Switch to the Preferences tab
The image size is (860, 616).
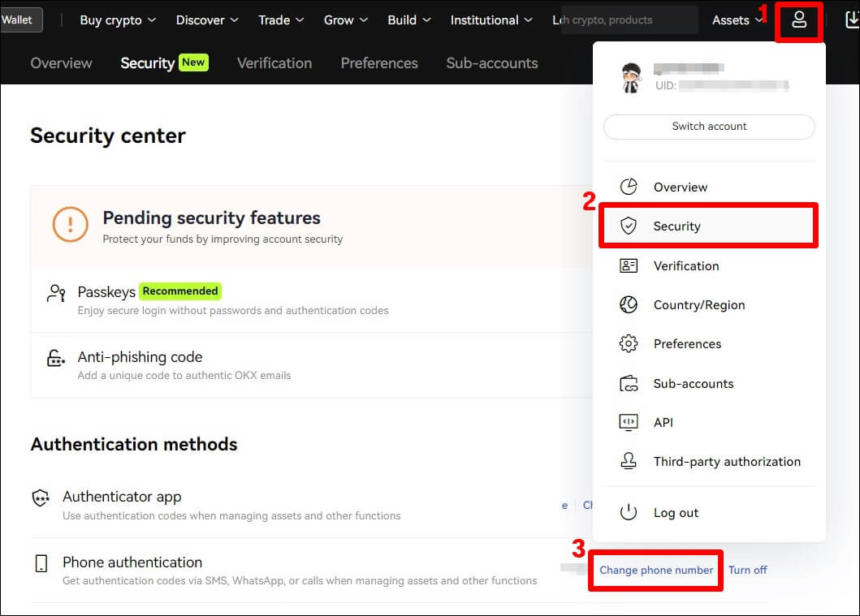pyautogui.click(x=379, y=63)
